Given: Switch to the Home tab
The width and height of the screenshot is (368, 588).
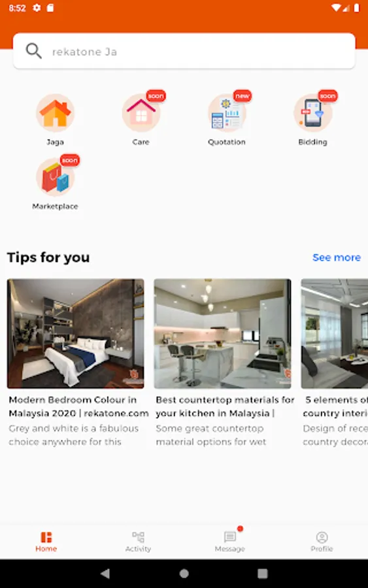Looking at the screenshot, I should (x=46, y=542).
